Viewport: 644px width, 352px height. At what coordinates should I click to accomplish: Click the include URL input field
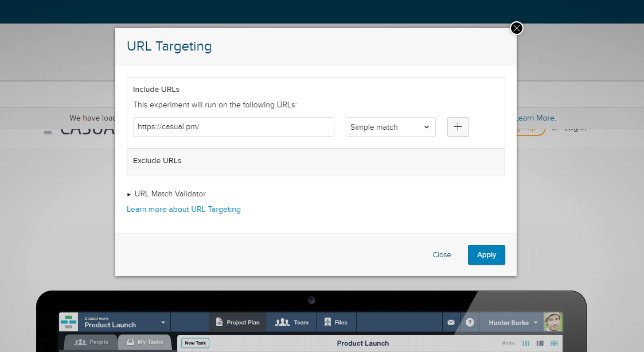233,127
